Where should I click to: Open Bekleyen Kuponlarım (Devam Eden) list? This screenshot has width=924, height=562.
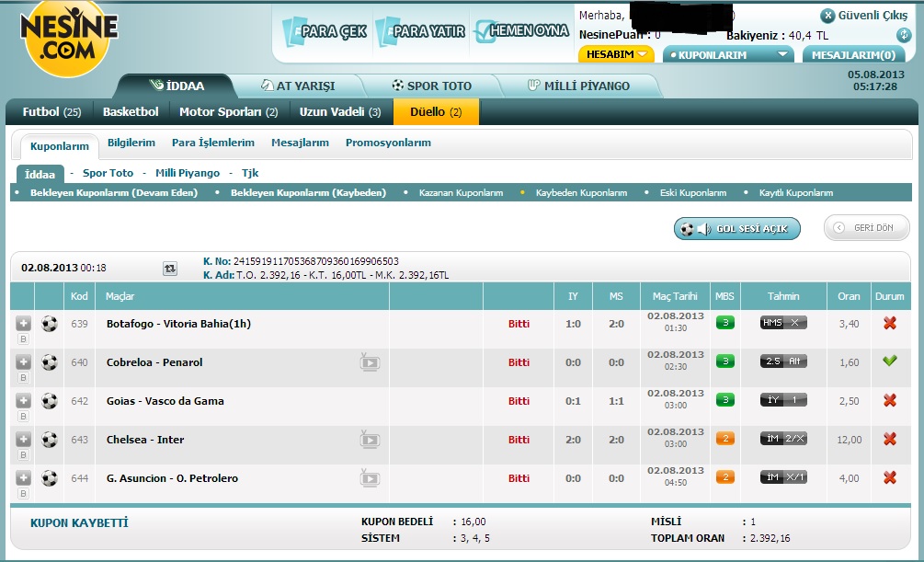[114, 193]
